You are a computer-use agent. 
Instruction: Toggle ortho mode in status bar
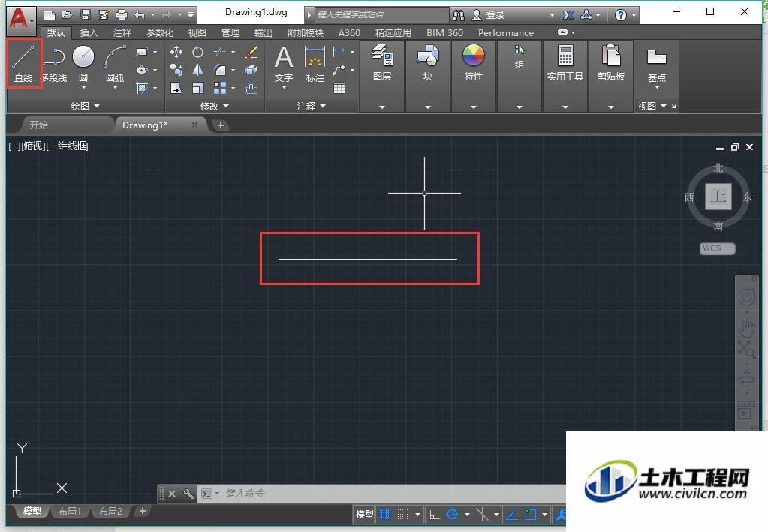pos(434,515)
